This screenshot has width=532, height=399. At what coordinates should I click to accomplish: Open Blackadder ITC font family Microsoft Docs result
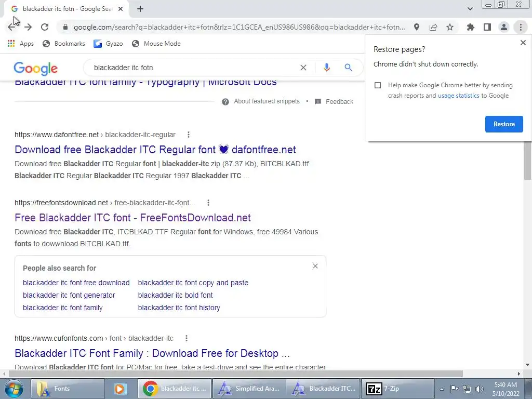point(145,82)
